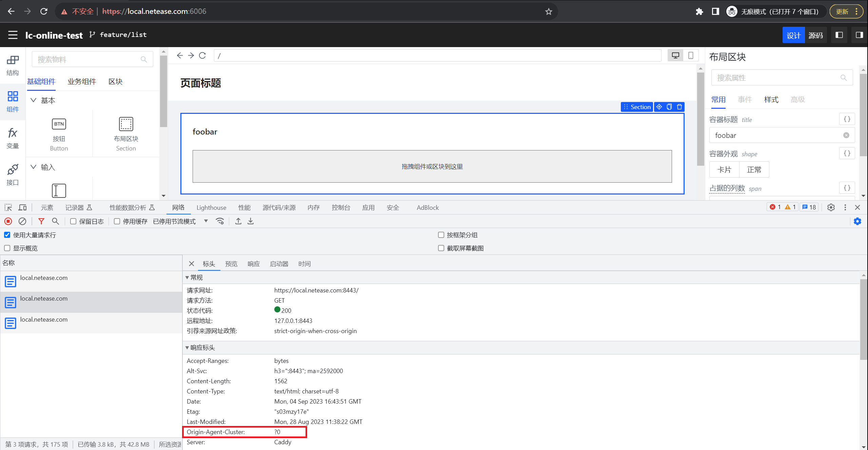This screenshot has width=868, height=450.
Task: Enable the 保留日志 checkbox
Action: (x=73, y=221)
